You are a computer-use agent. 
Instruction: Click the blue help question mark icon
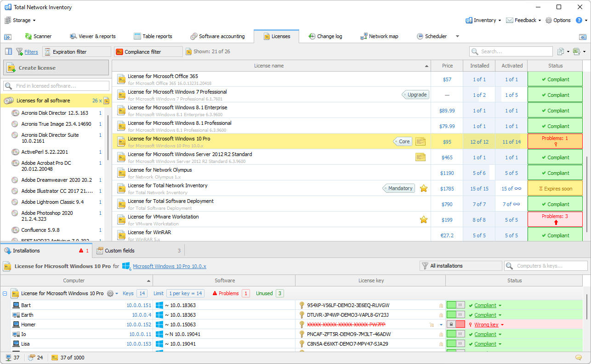click(x=579, y=20)
